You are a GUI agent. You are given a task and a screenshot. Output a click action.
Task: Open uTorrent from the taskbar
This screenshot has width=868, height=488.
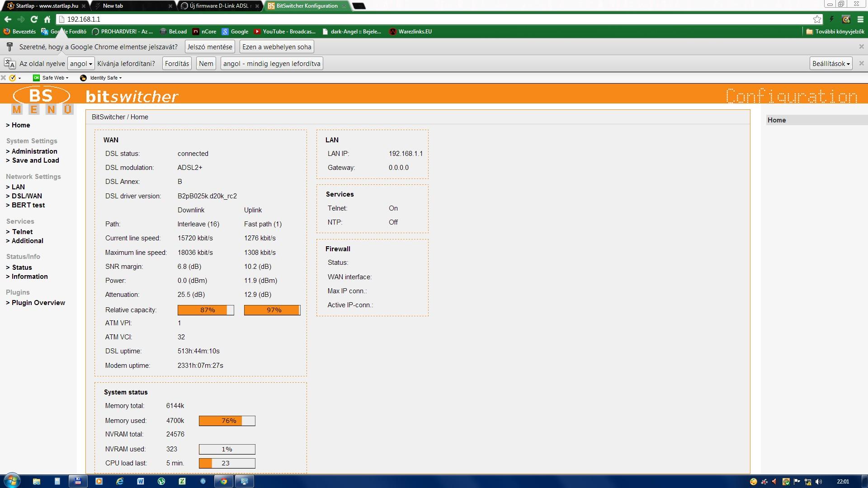pyautogui.click(x=161, y=481)
